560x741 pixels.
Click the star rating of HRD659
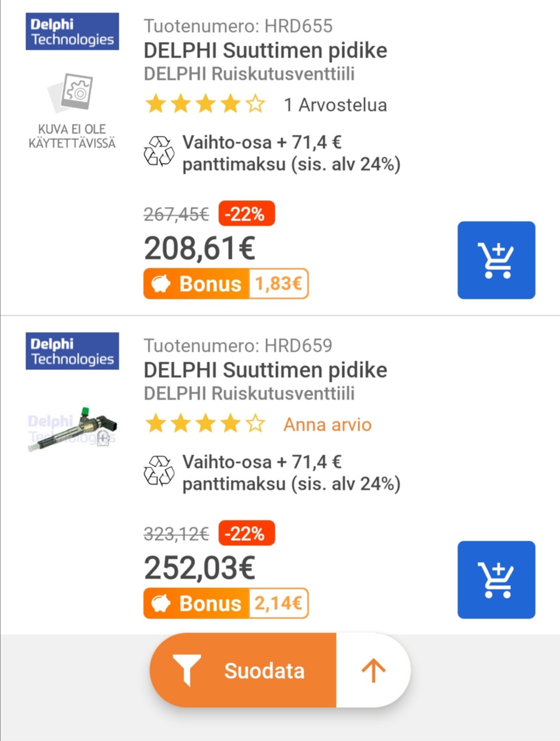coord(205,424)
